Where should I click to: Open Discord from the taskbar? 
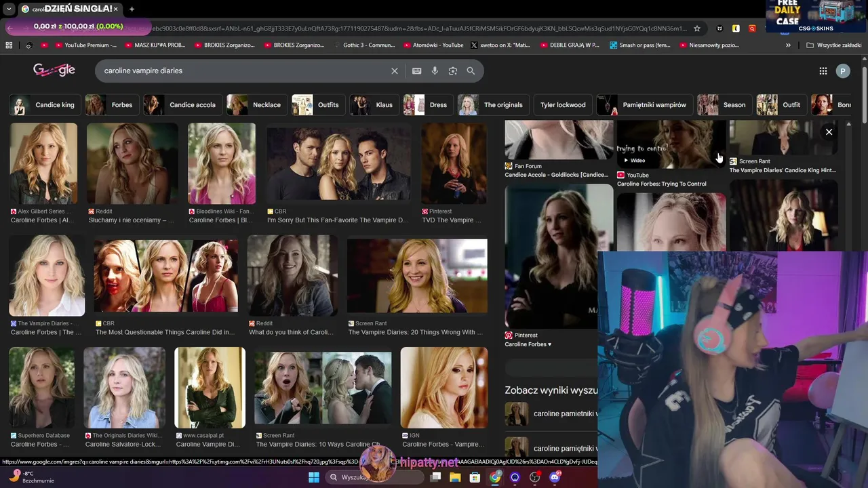point(555,477)
